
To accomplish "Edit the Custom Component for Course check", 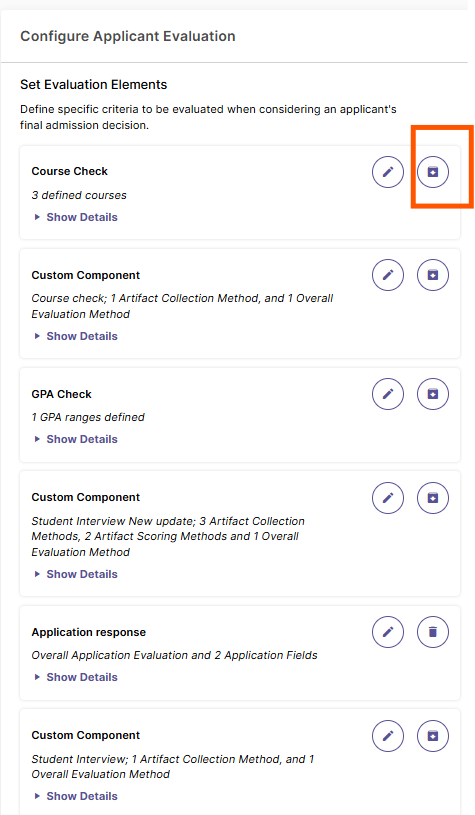I will tap(388, 275).
